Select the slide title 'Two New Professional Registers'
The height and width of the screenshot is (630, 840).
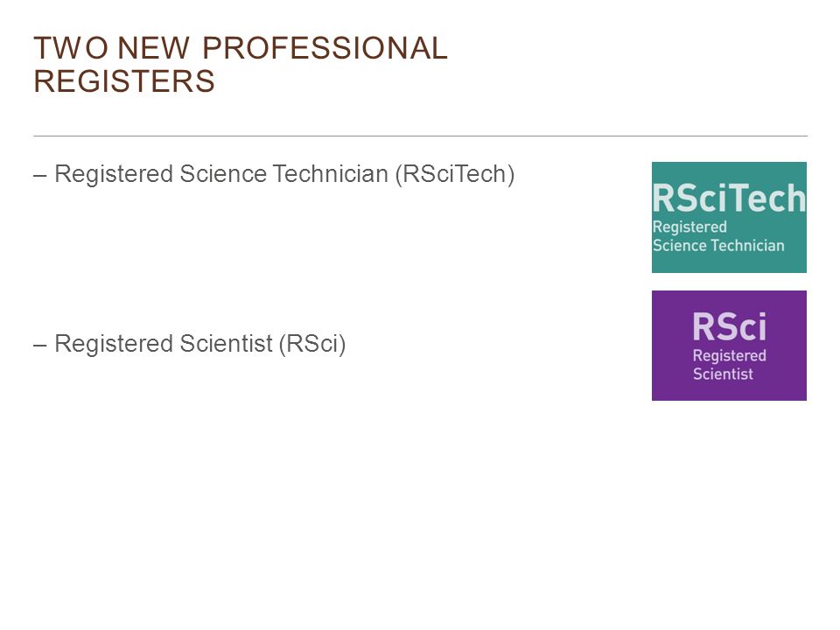(x=241, y=64)
